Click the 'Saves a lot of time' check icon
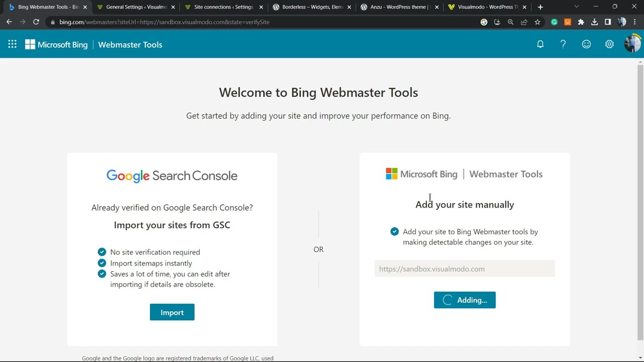The height and width of the screenshot is (362, 644). pyautogui.click(x=102, y=274)
